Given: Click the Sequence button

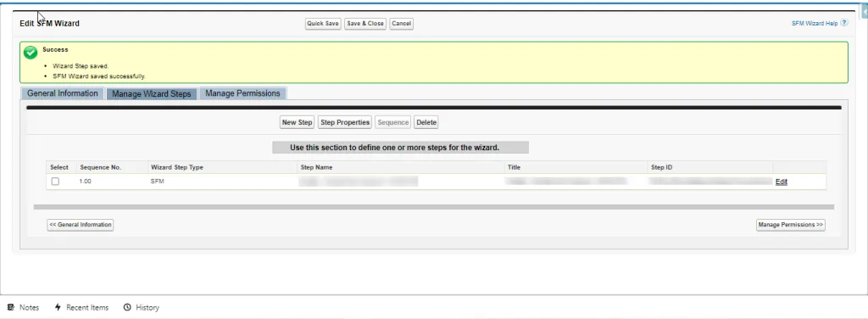Looking at the screenshot, I should [x=393, y=122].
